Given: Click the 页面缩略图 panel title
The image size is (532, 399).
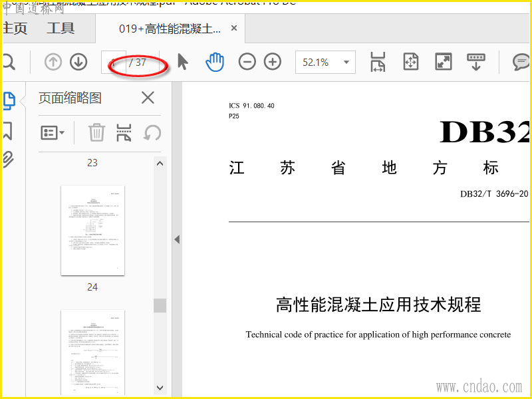Looking at the screenshot, I should (x=70, y=98).
